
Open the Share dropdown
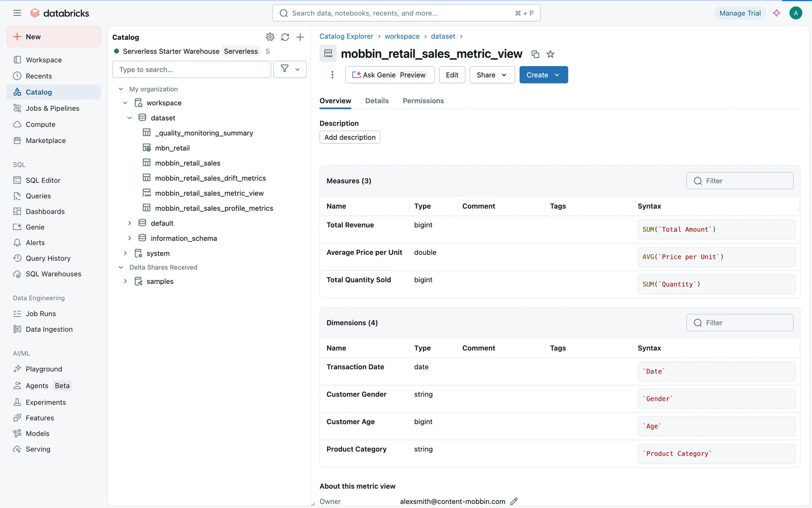click(x=492, y=75)
